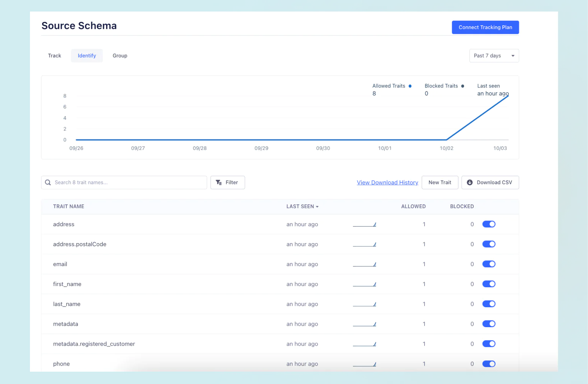Open the metadata trait sparkline chart

coord(364,324)
